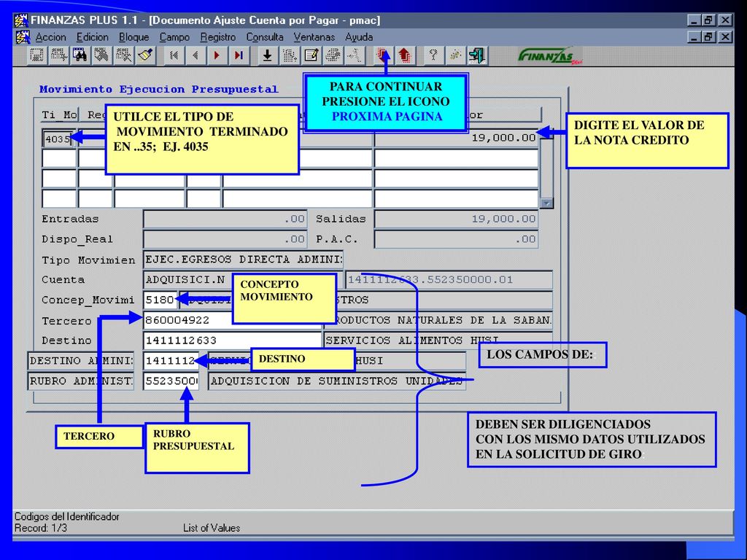Open help with question mark icon

point(433,55)
